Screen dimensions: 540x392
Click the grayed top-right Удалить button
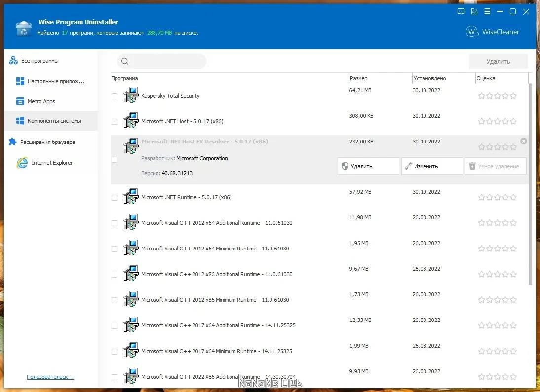[499, 61]
